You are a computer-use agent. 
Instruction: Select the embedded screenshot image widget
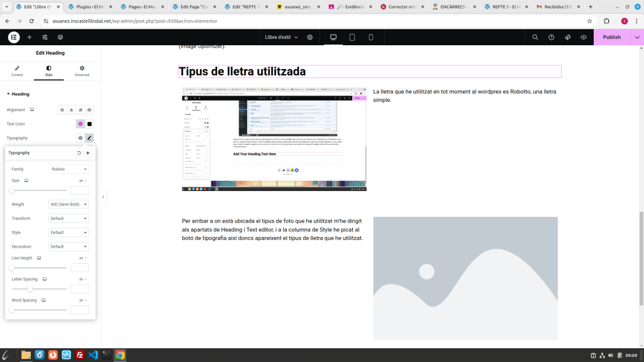tap(274, 139)
